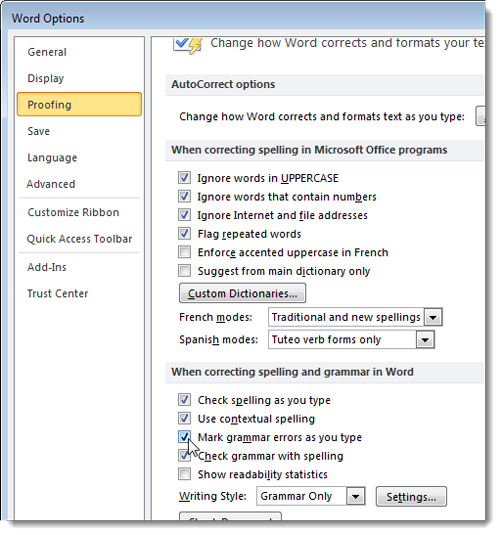The image size is (500, 535).
Task: Open the Save options category
Action: [39, 131]
